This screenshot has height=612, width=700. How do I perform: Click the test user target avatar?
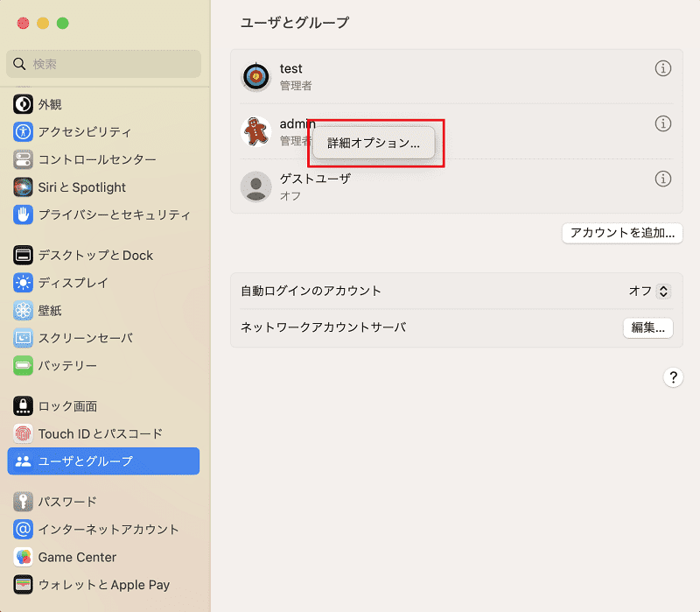(255, 76)
